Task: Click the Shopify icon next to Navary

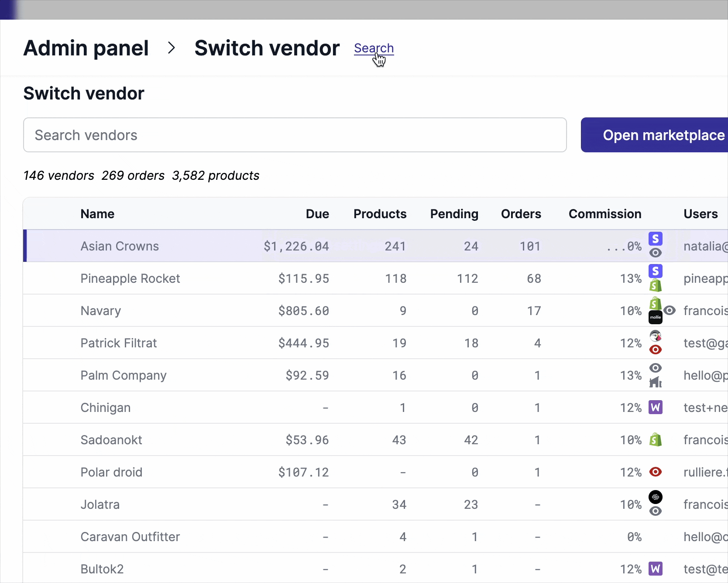Action: (x=656, y=303)
